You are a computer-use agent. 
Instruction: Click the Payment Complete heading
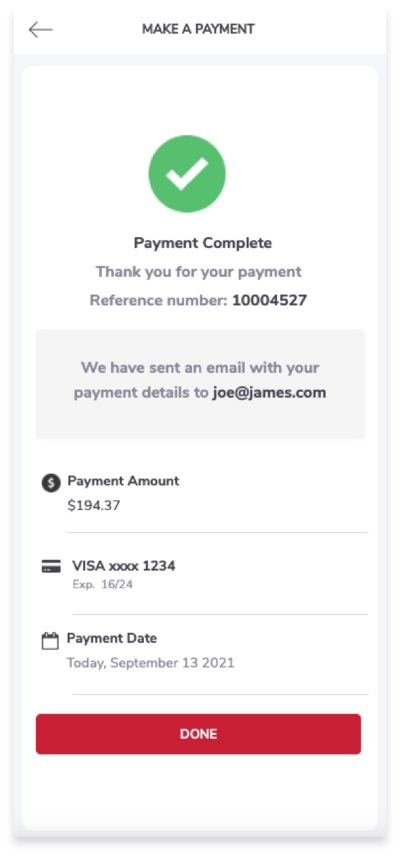pyautogui.click(x=203, y=243)
